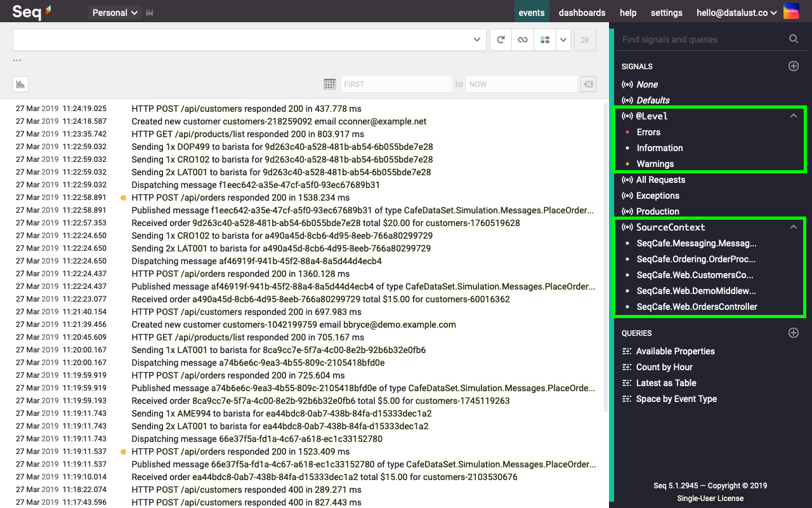Toggle the Warnings level signal
This screenshot has height=508, width=812.
tap(655, 164)
